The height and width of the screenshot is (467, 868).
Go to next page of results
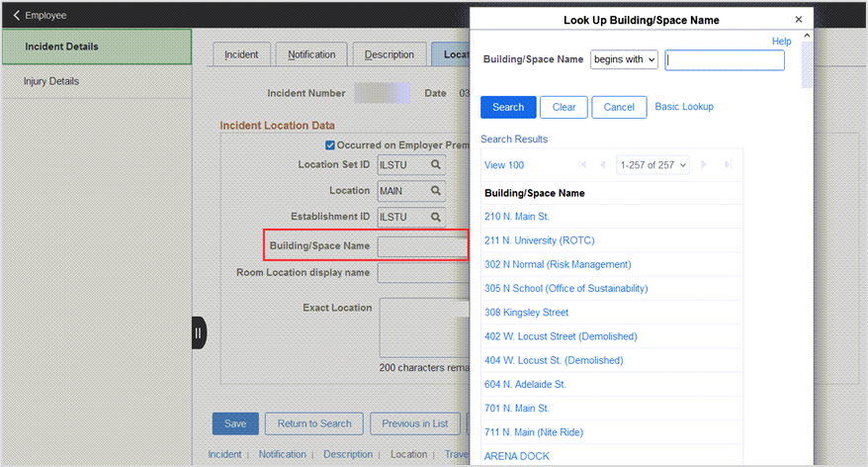click(x=704, y=164)
